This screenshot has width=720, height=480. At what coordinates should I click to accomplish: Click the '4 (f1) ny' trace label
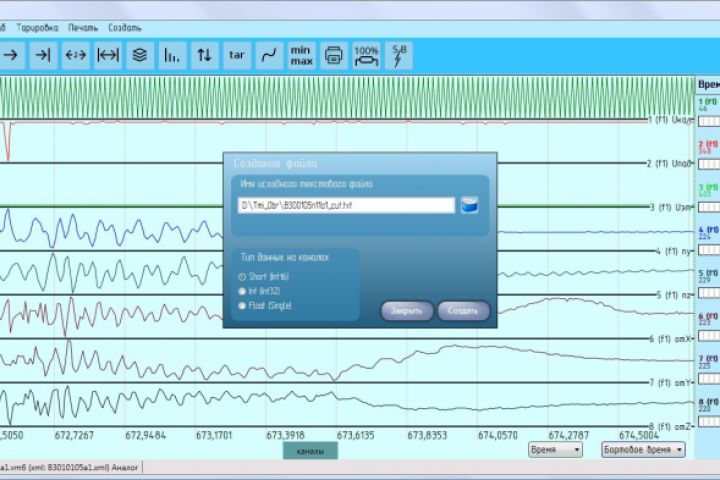[674, 251]
